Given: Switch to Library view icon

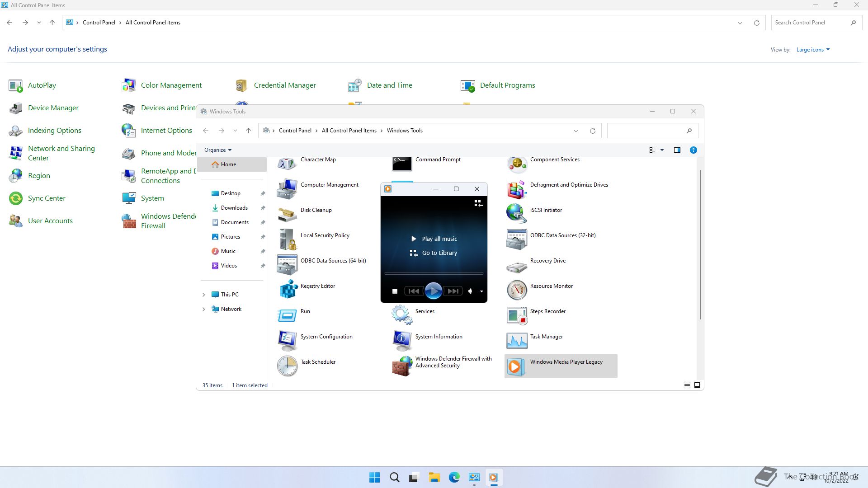Looking at the screenshot, I should [x=478, y=203].
